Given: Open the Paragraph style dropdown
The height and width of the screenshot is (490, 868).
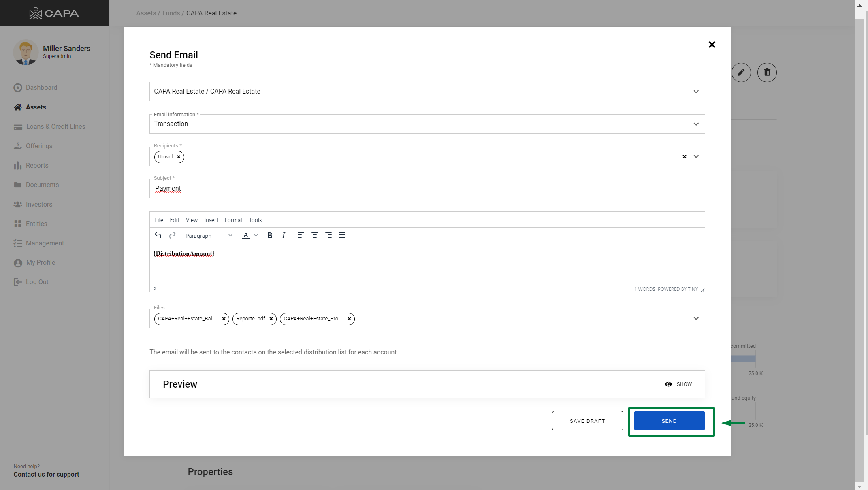Looking at the screenshot, I should [209, 236].
